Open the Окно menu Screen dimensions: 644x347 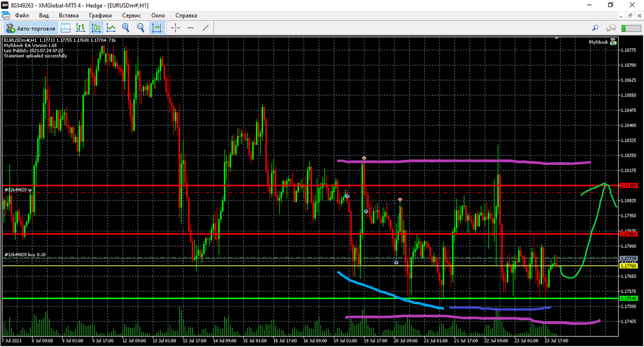[x=158, y=15]
